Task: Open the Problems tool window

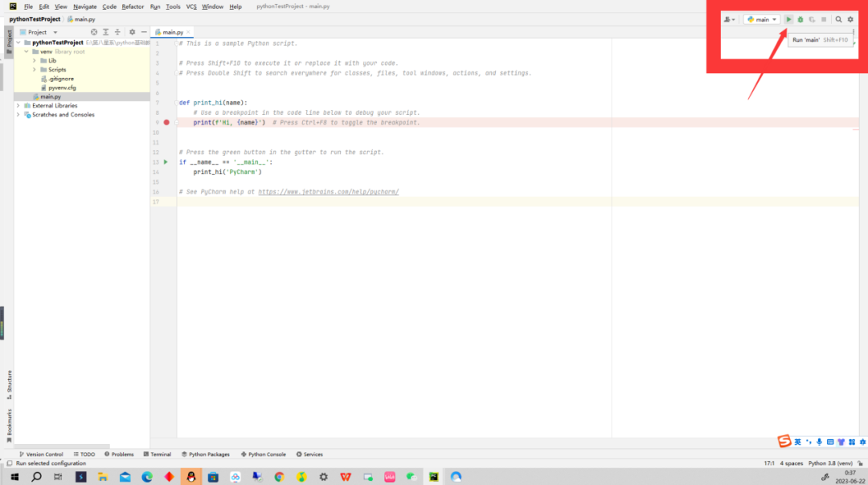Action: [x=119, y=454]
